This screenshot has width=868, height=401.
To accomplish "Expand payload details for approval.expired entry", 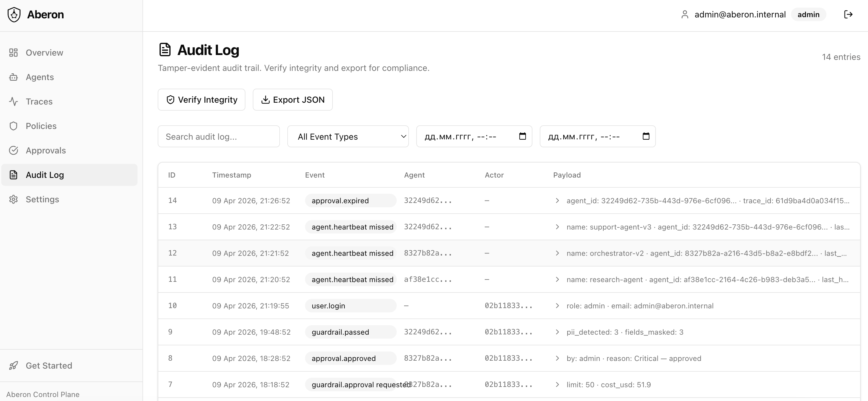I will point(557,200).
